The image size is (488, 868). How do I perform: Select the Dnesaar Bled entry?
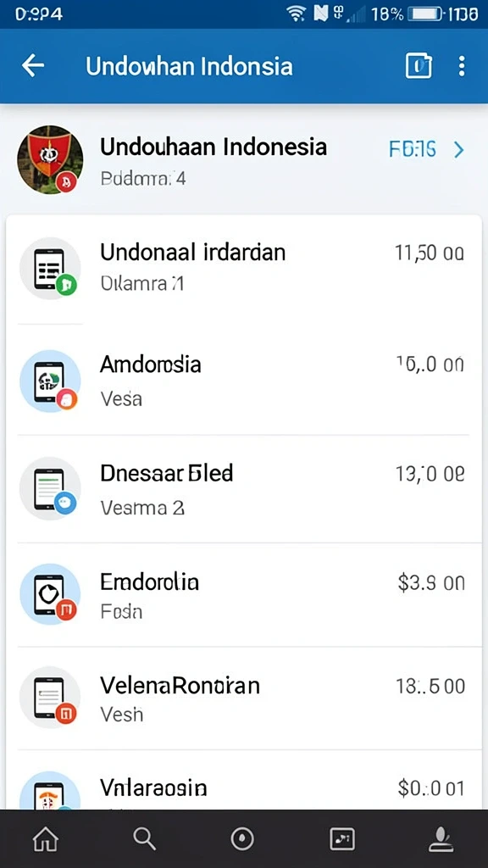(243, 489)
